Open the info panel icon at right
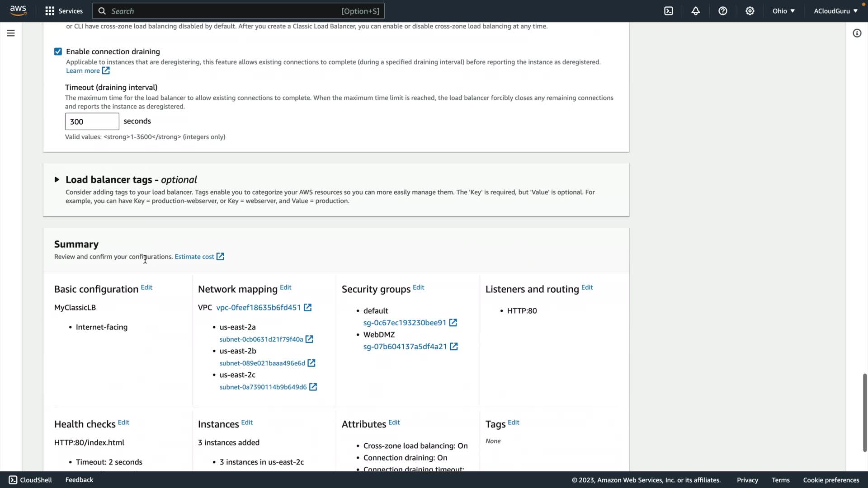The width and height of the screenshot is (868, 488). [x=857, y=33]
